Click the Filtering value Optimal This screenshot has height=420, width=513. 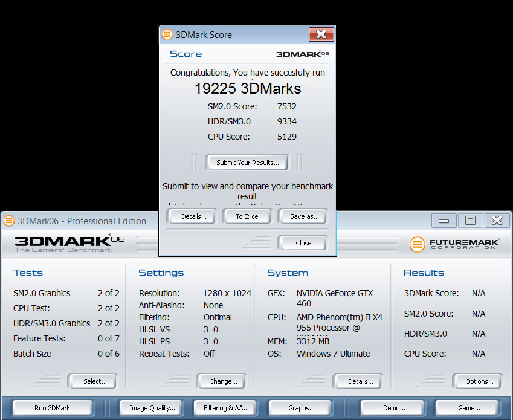click(x=218, y=317)
